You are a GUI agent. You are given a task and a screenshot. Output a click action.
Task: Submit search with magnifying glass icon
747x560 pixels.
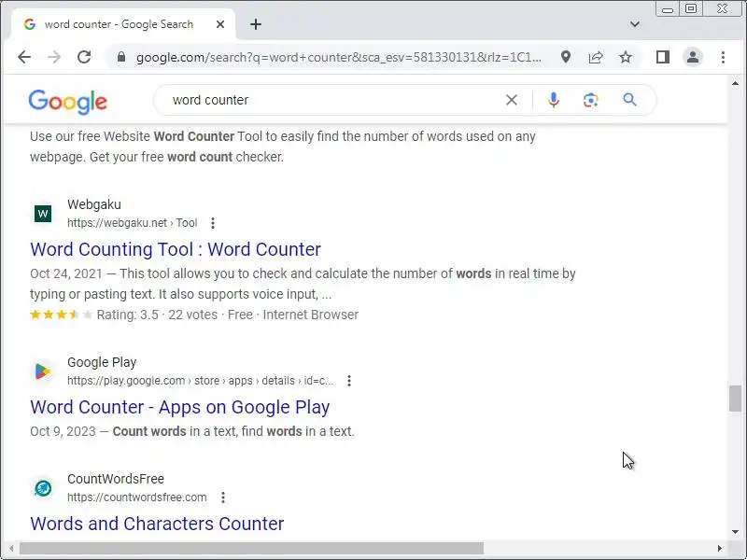tap(629, 100)
